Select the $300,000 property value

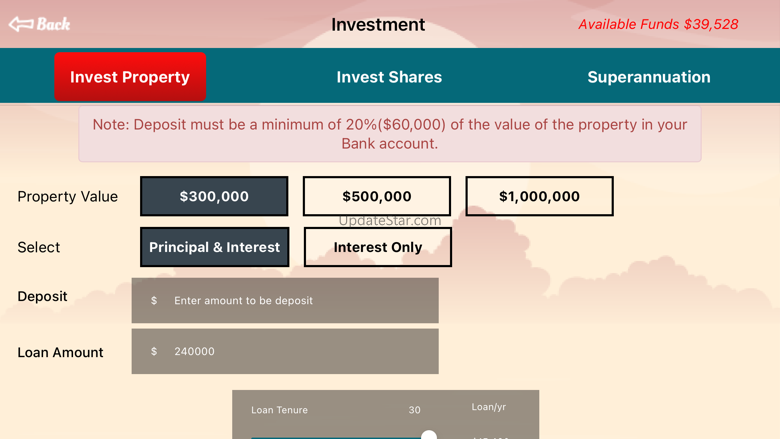[214, 196]
